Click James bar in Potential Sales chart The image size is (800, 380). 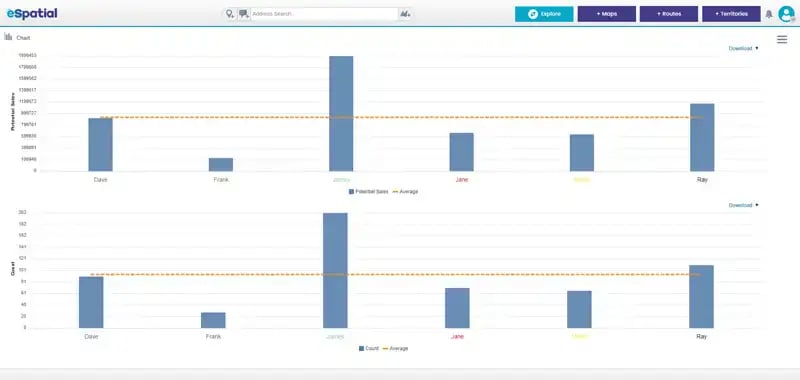tap(341, 113)
